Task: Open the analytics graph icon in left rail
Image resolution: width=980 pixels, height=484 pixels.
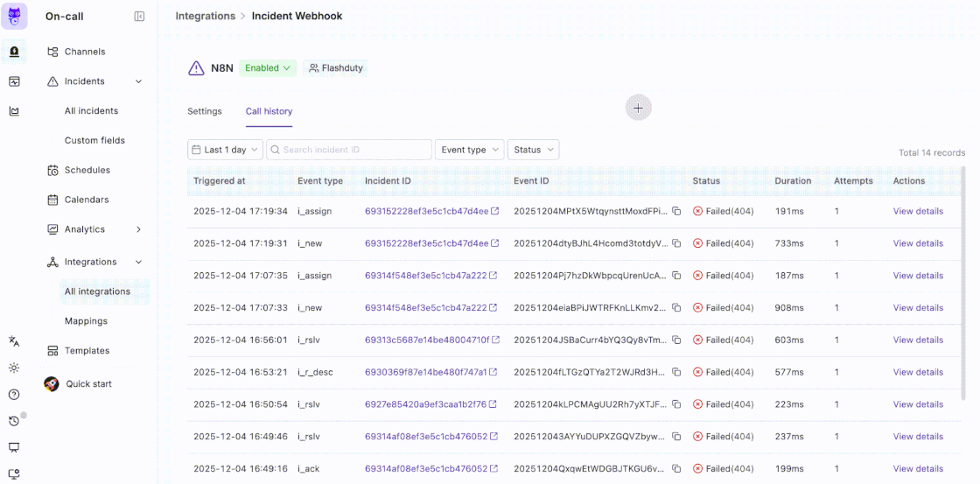Action: pyautogui.click(x=14, y=111)
